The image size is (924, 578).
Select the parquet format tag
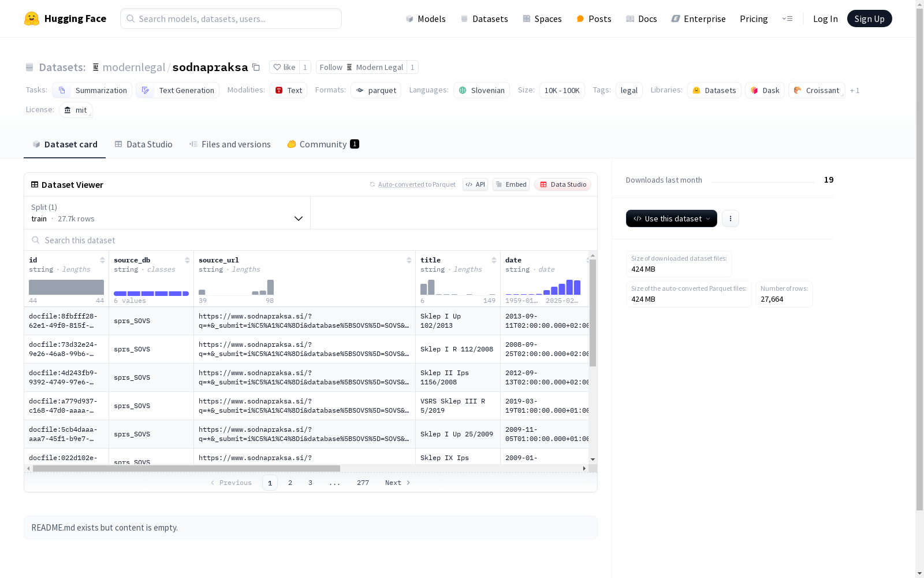click(376, 90)
